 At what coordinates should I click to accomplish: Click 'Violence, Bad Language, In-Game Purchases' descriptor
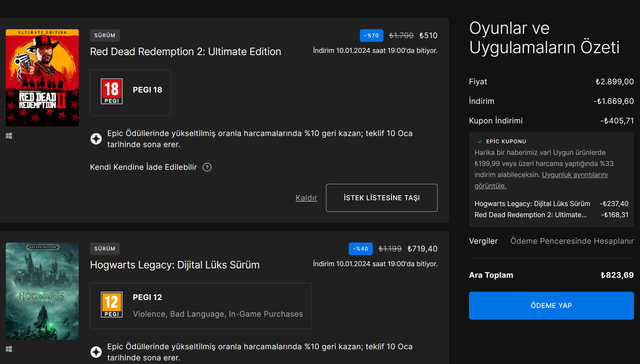[x=218, y=314]
